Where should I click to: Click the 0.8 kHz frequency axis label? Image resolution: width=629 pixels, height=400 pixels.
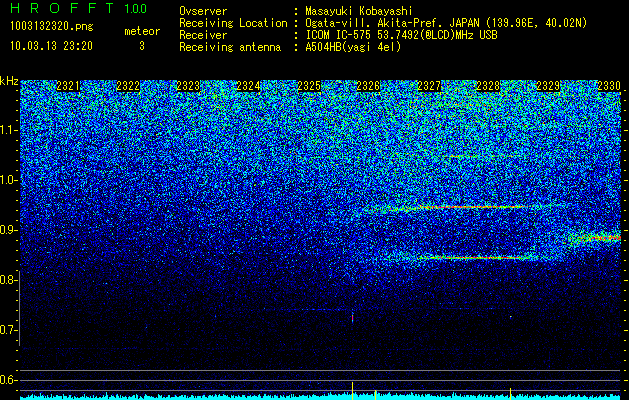(9, 280)
